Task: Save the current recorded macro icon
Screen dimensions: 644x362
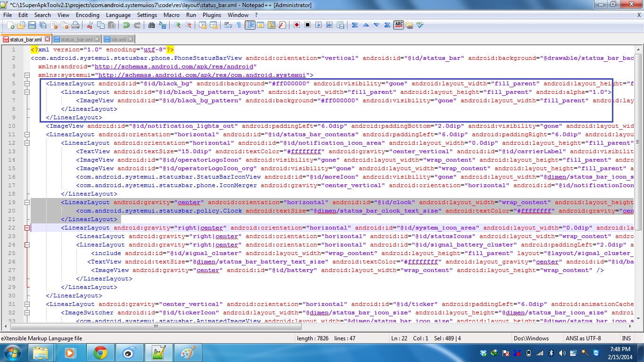Action: 340,25
